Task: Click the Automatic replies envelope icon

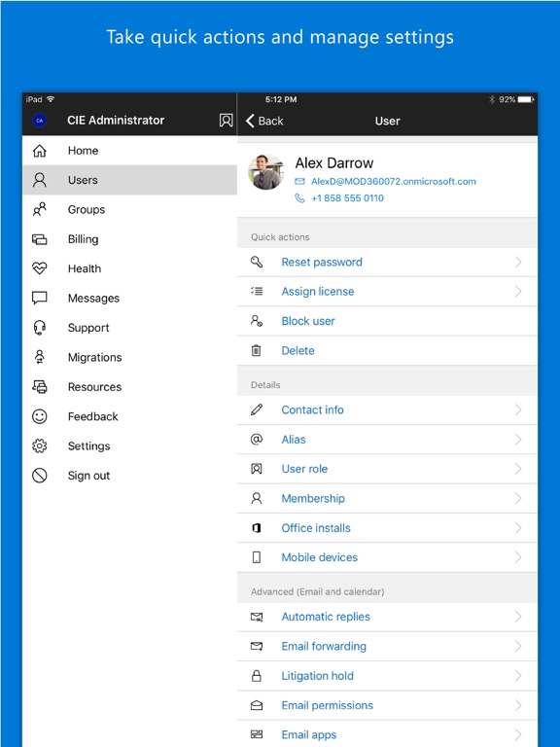Action: pos(257,617)
